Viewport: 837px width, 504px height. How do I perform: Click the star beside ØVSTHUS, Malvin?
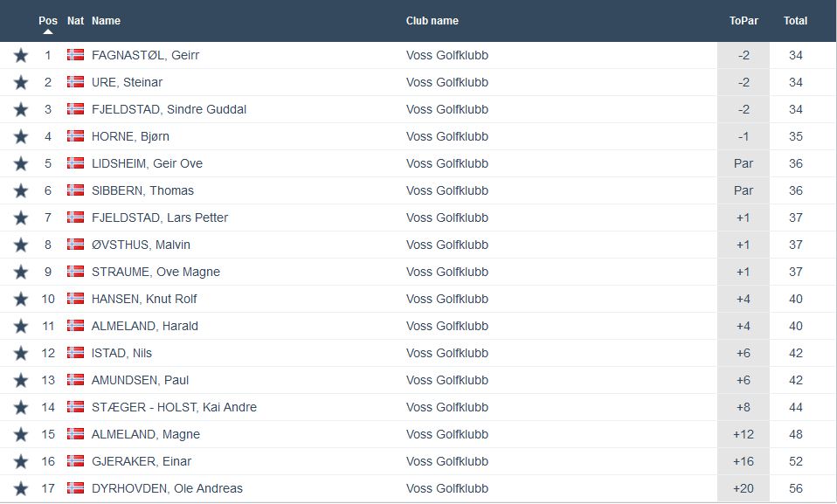click(21, 245)
